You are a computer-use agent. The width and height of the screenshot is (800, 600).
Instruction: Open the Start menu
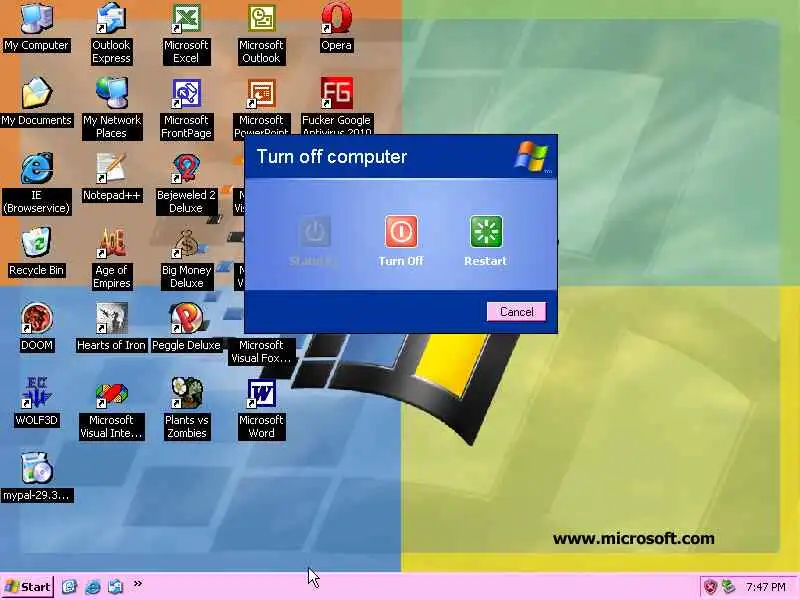click(x=28, y=587)
